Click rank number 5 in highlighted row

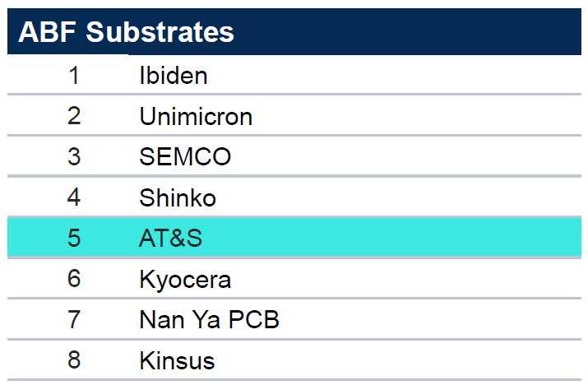74,239
